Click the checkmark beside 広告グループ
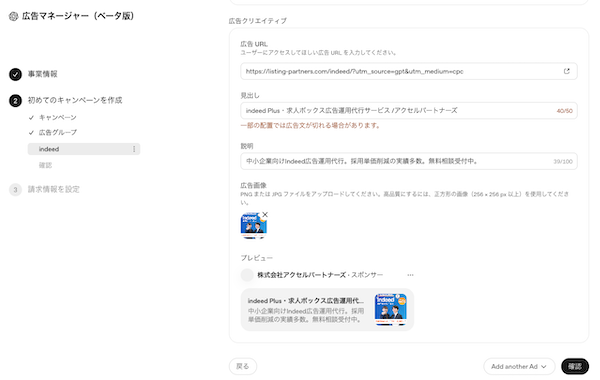Screen dimensions: 600x380 pos(31,132)
